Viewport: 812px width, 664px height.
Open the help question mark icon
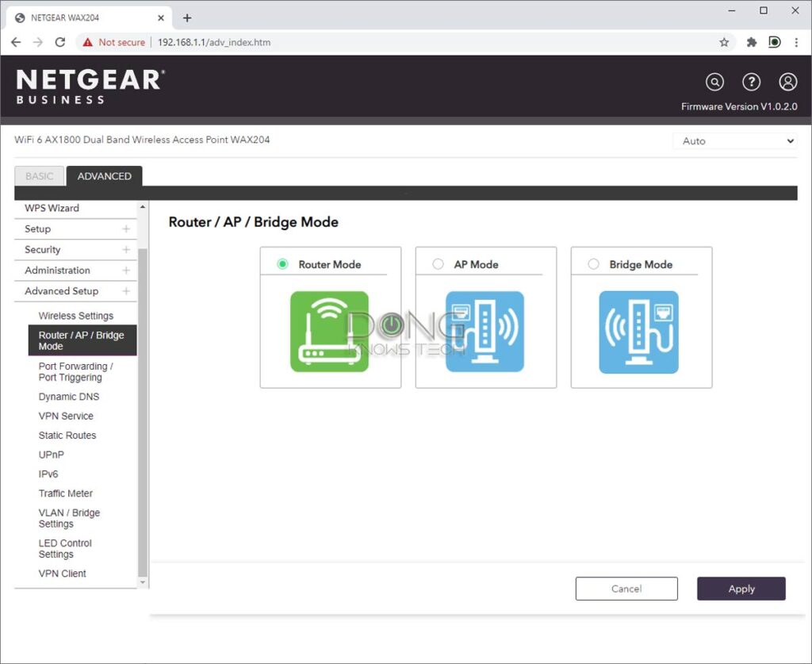point(752,82)
